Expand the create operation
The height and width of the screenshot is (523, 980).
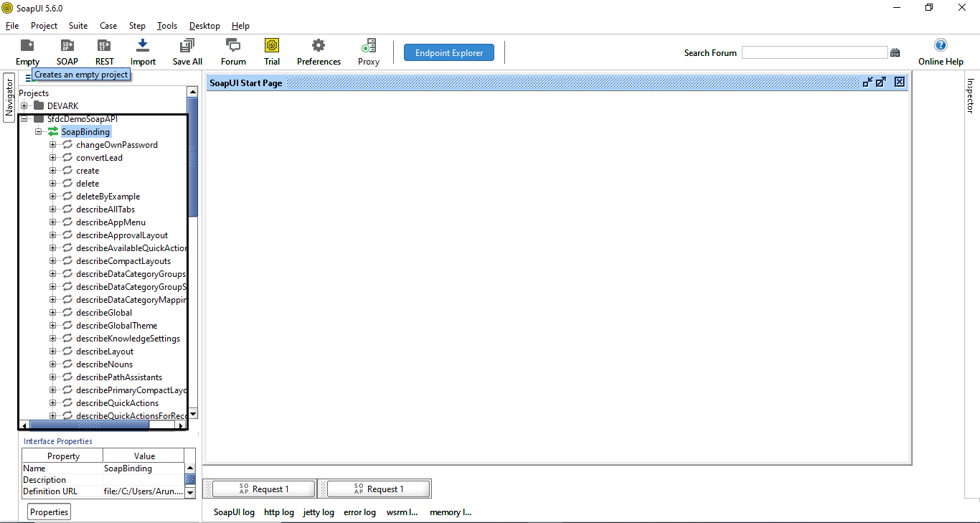[53, 171]
